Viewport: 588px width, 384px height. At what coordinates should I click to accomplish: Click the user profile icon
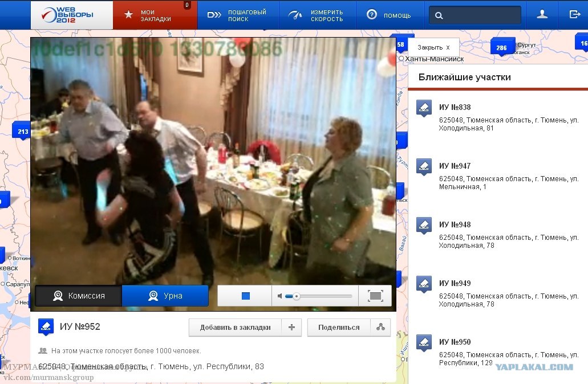point(542,15)
